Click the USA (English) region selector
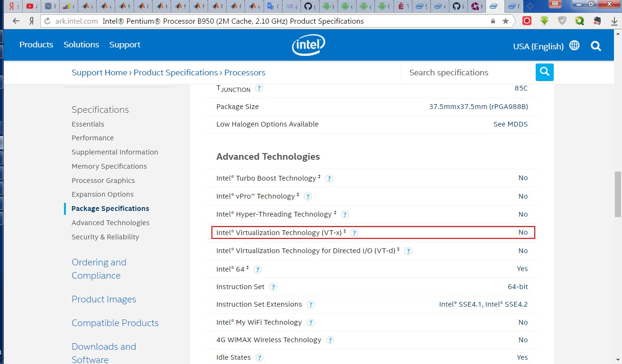 tap(539, 46)
